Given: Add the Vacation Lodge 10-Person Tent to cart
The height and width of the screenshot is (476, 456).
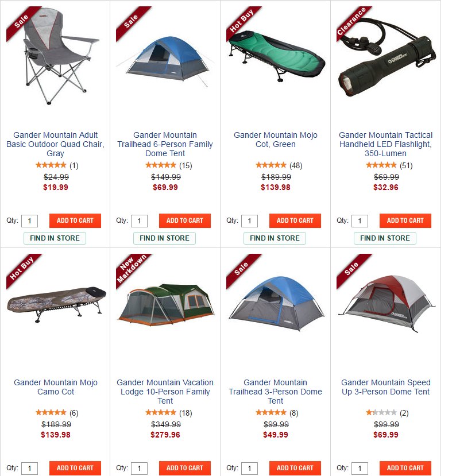Looking at the screenshot, I should [184, 468].
